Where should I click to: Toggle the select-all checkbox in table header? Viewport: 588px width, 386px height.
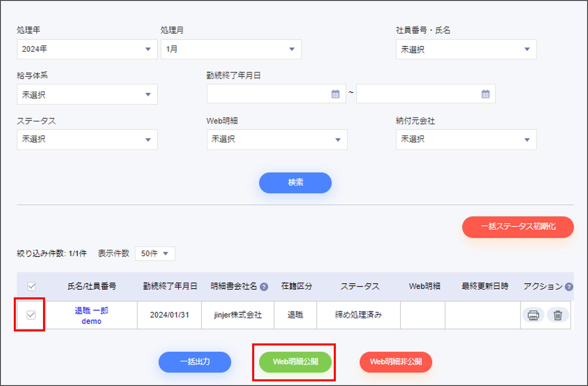(31, 286)
